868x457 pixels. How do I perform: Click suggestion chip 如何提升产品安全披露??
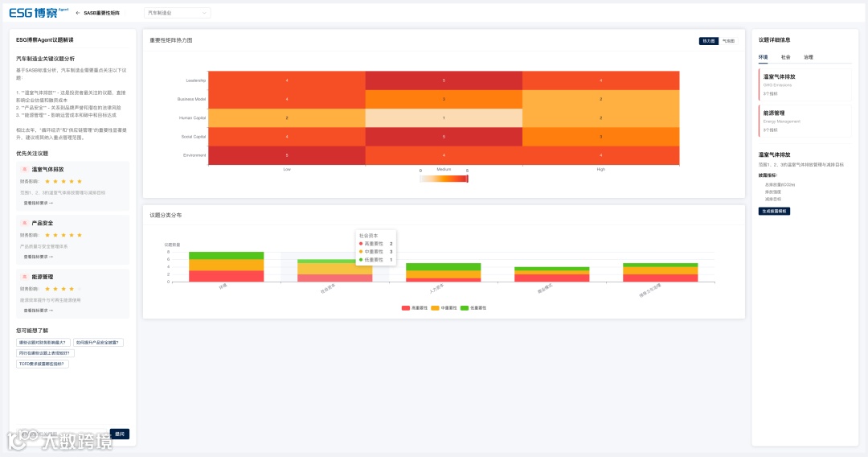98,342
